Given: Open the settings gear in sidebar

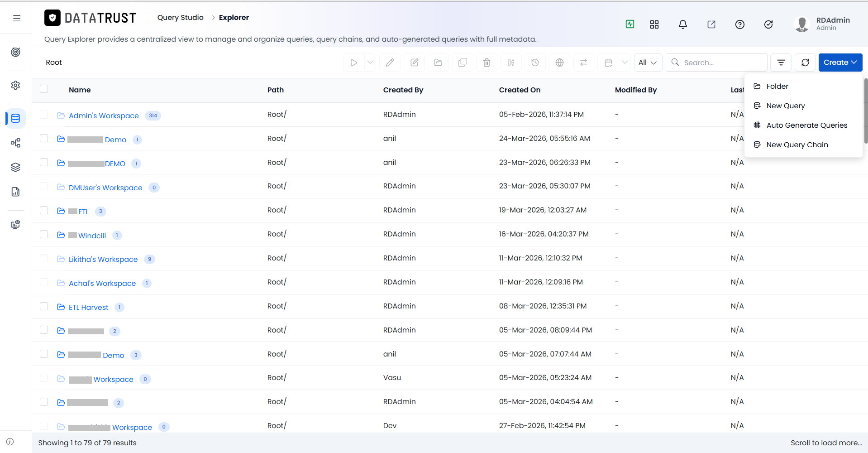Looking at the screenshot, I should point(16,85).
